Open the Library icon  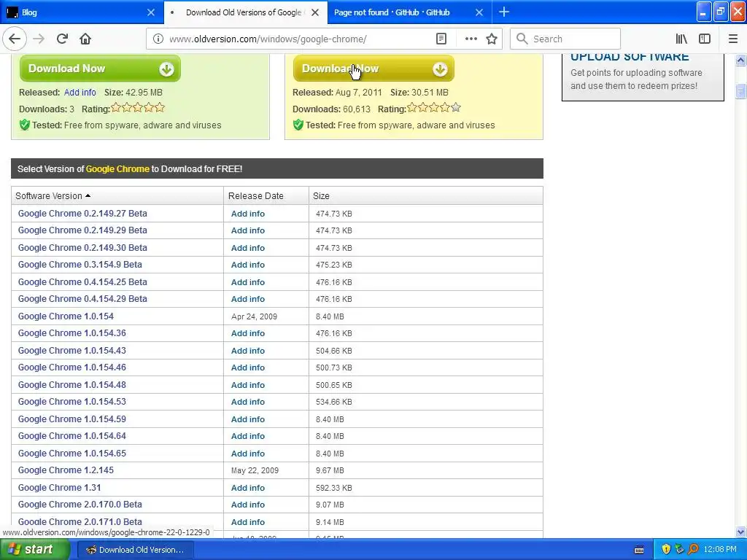click(x=681, y=39)
